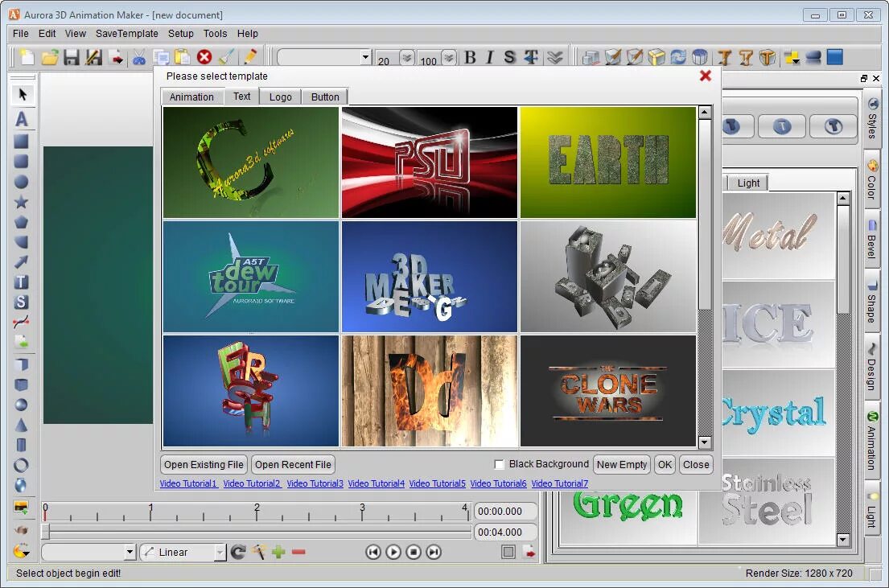The height and width of the screenshot is (588, 889).
Task: Select the italic I formatting icon
Action: (x=489, y=57)
